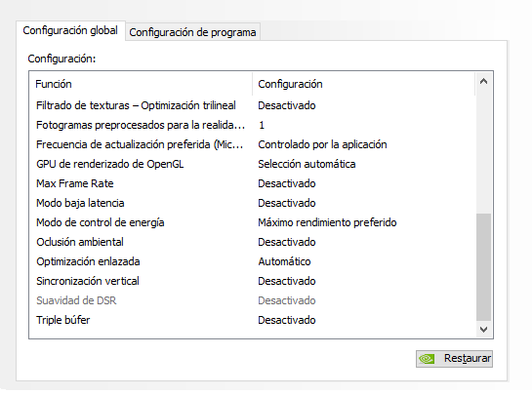Click the vertical scrollbar thumb
This screenshot has width=532, height=395.
[x=483, y=267]
